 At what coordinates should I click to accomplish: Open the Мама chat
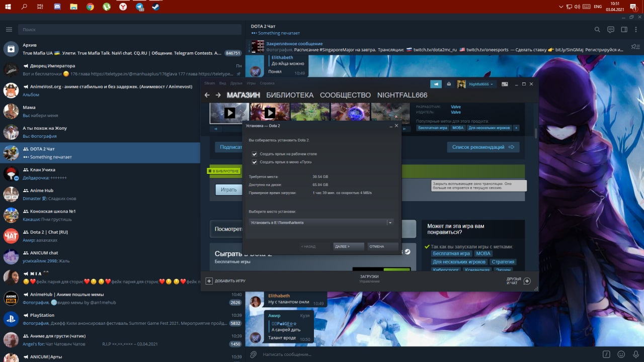(122, 111)
